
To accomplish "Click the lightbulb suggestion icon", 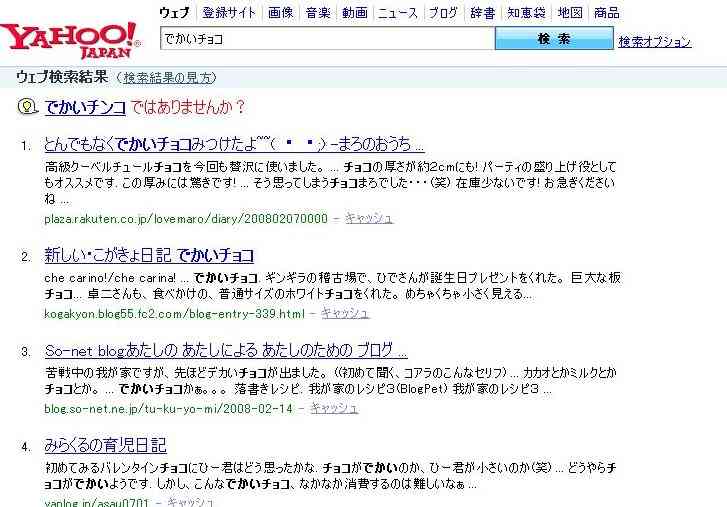I will click(x=27, y=107).
